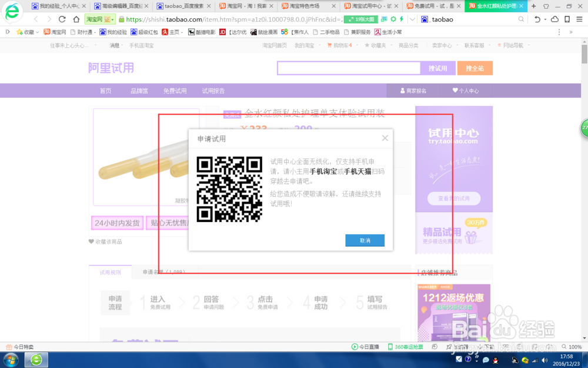This screenshot has height=368, width=588.
Task: Click 商家报名 in the purple nav bar
Action: coord(413,91)
